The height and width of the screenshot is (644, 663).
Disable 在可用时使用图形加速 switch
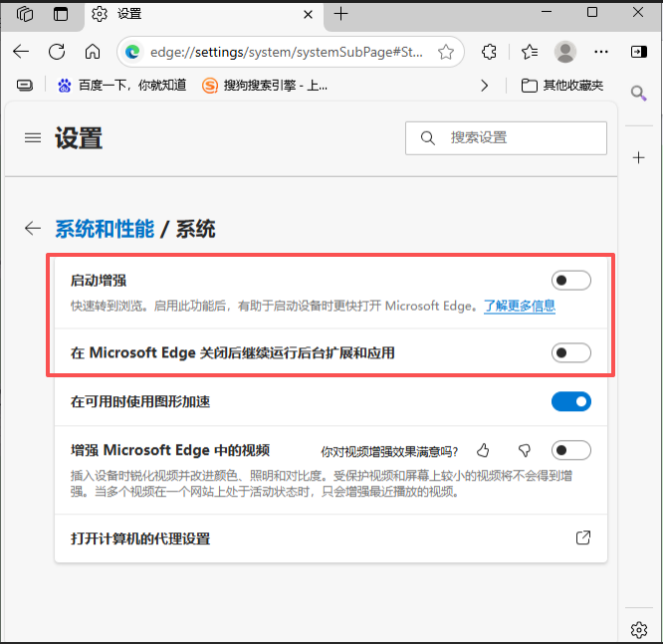click(x=570, y=401)
